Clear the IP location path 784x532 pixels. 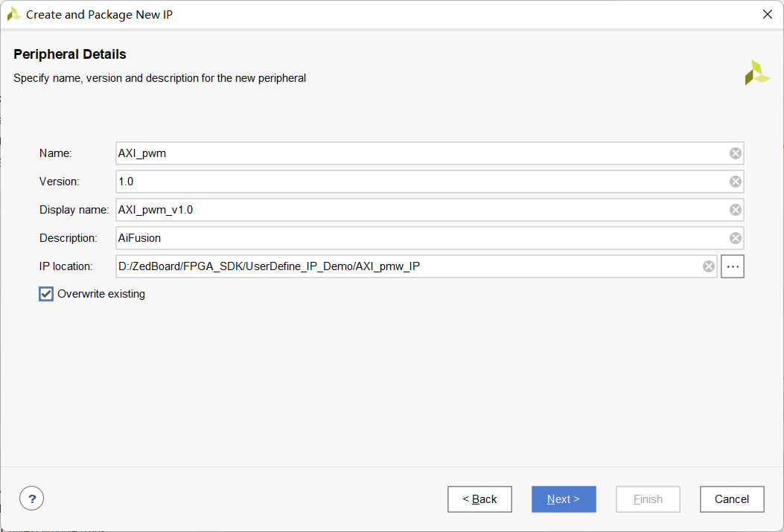[x=709, y=266]
